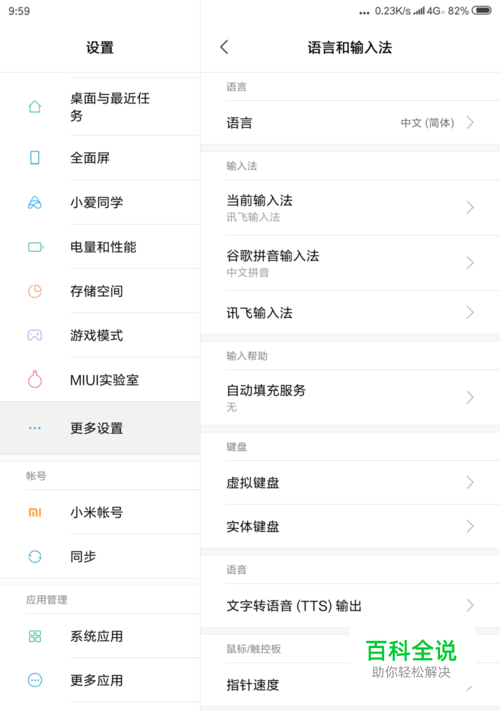Image resolution: width=500 pixels, height=711 pixels.
Task: Expand 虚拟键盘 chevron arrow
Action: point(470,482)
